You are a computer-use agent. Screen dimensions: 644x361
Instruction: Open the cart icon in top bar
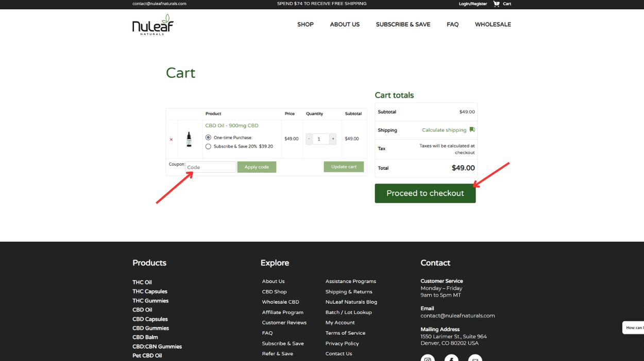pyautogui.click(x=497, y=4)
